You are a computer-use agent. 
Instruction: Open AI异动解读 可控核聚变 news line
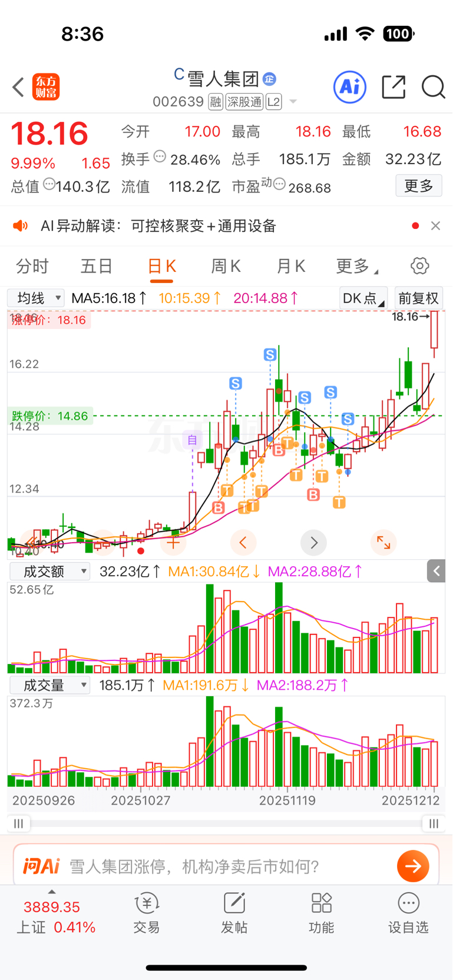tap(158, 226)
